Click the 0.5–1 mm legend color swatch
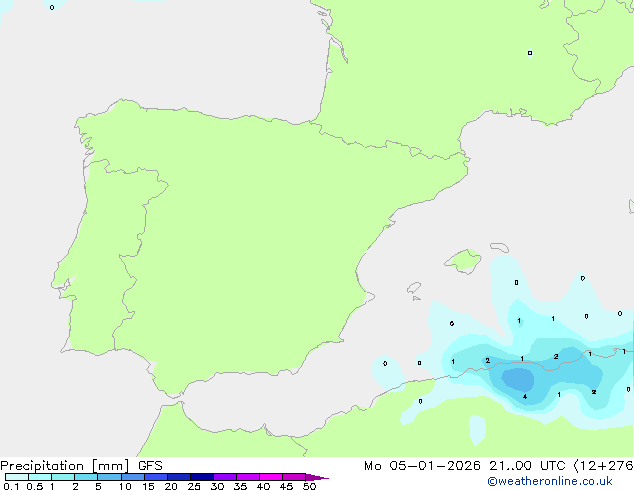 (x=40, y=477)
